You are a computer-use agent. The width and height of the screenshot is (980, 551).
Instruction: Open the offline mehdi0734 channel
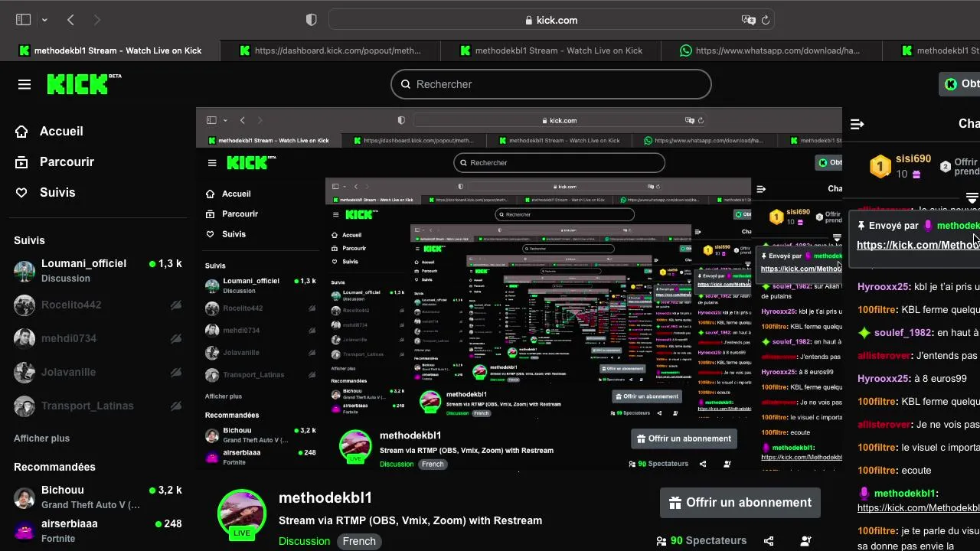(98, 338)
